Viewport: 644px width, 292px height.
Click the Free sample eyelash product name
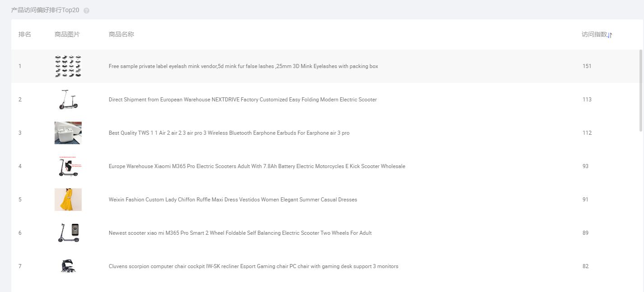point(243,66)
